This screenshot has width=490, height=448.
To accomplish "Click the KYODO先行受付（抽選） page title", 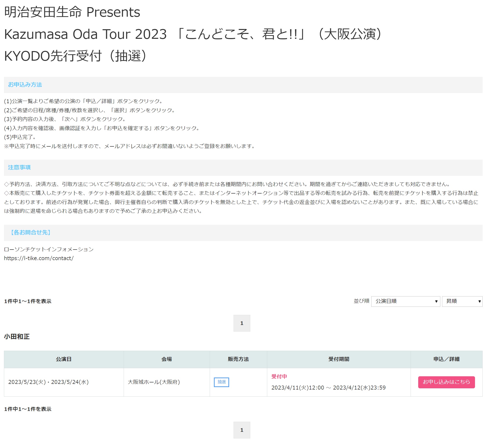I will (76, 56).
